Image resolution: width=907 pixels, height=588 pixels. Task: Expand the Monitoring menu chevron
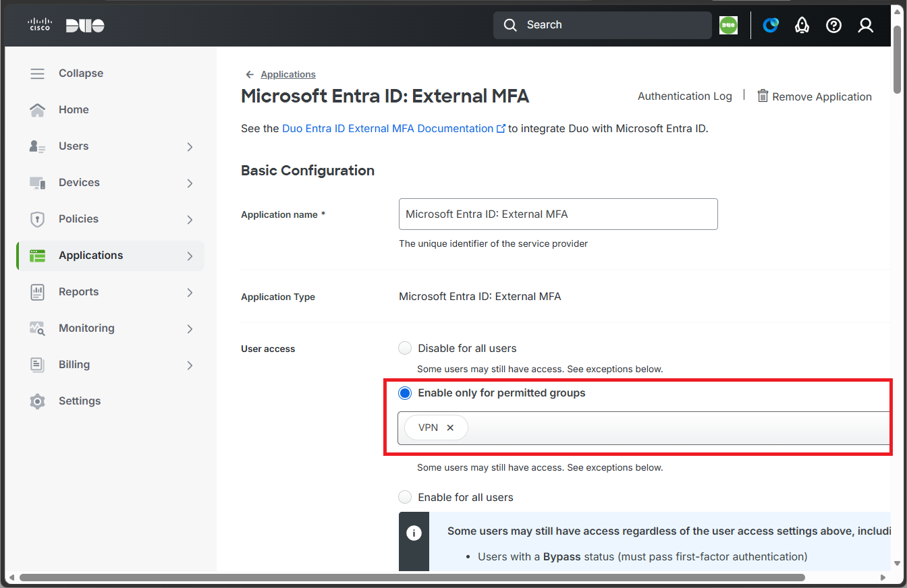190,329
